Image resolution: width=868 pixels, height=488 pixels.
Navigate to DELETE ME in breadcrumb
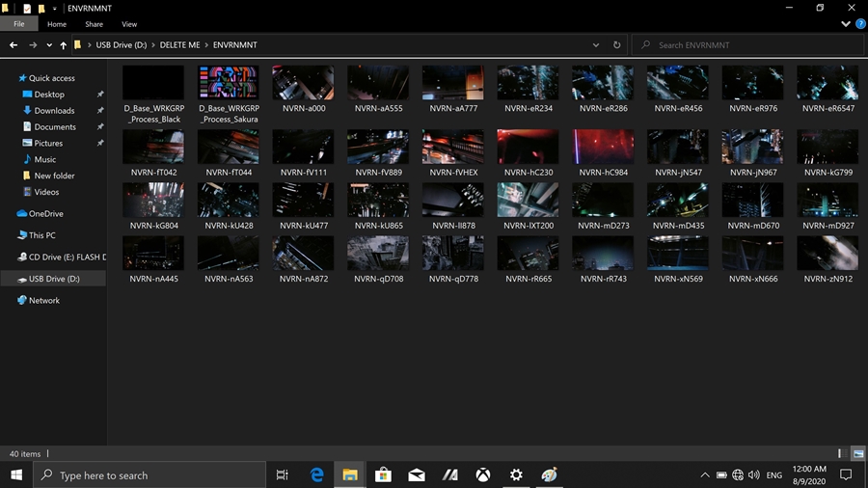tap(180, 45)
